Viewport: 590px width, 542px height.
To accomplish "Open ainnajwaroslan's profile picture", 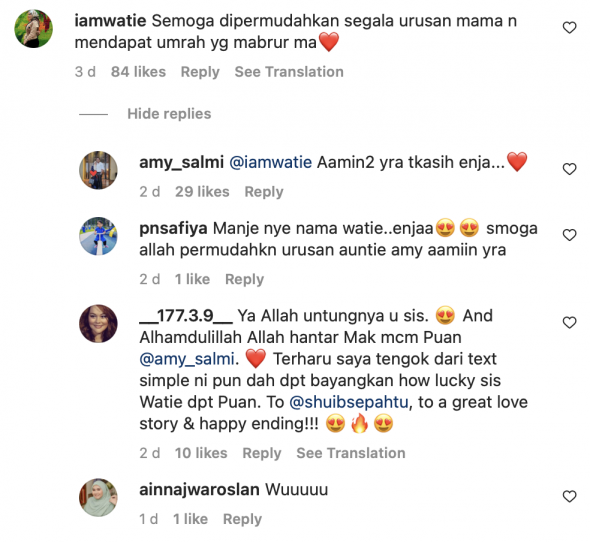I will (98, 498).
